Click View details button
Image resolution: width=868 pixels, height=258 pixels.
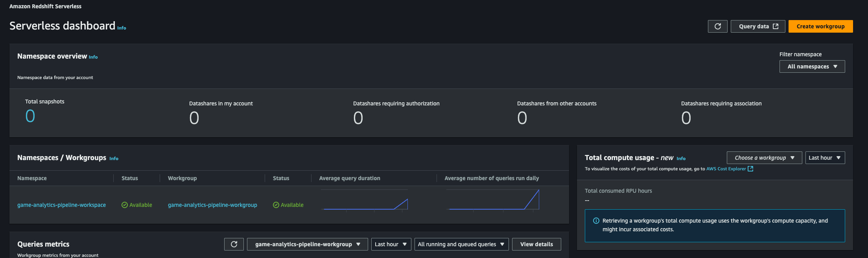pos(536,244)
